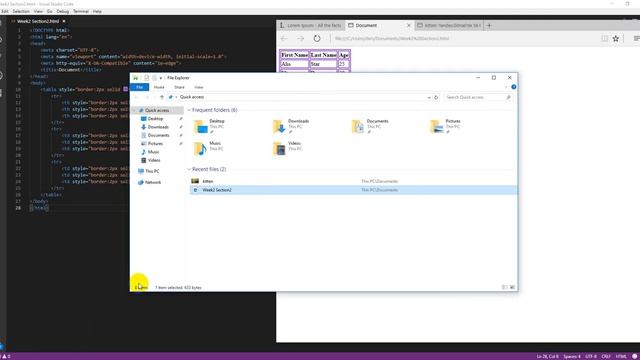Screen dimensions: 640x360
Task: Click the border color swatch on line 10
Action: (x=126, y=89)
